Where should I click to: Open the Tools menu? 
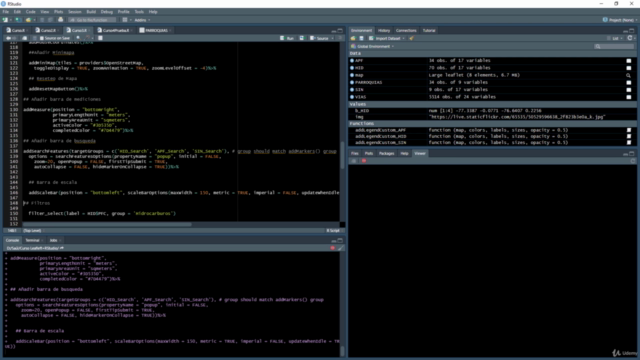139,12
